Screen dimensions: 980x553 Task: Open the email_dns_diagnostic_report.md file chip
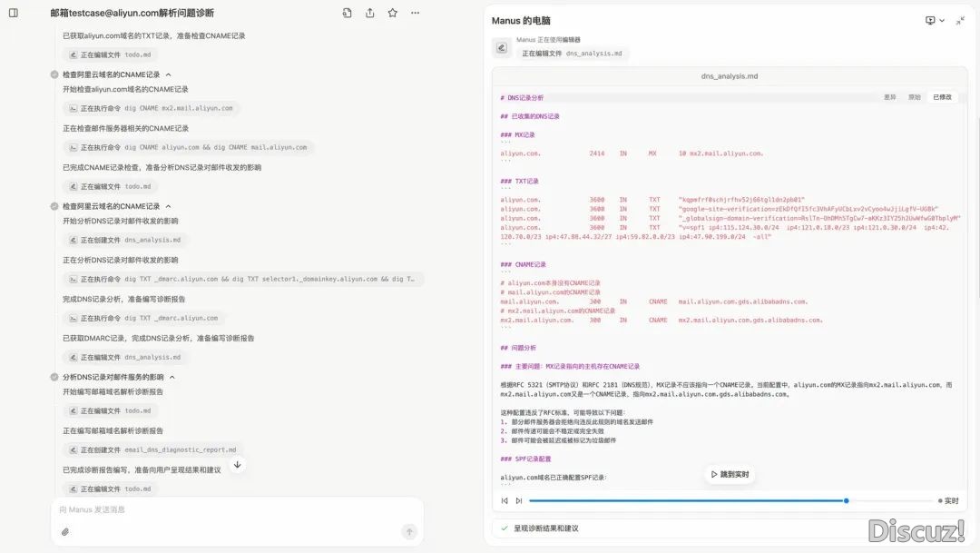tap(153, 449)
